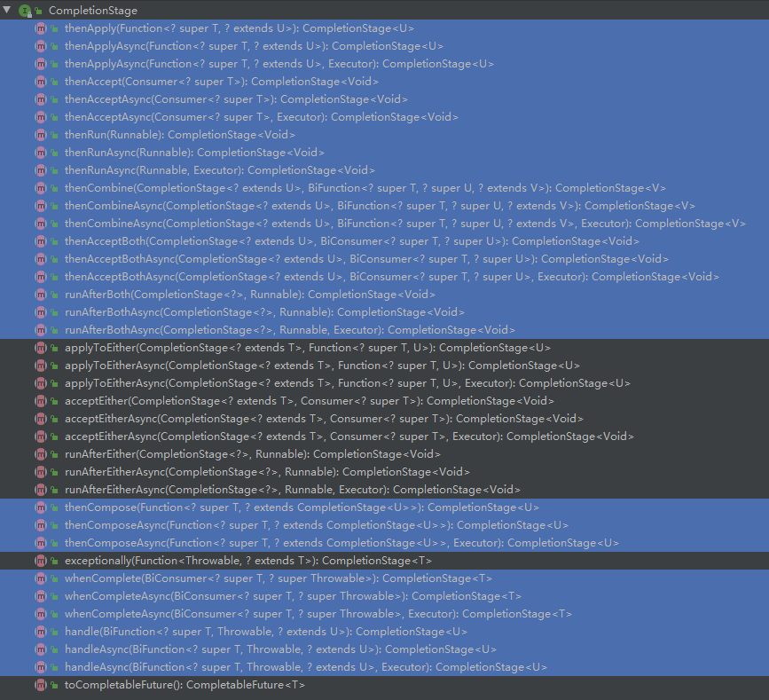Select thenAcceptAsync with Executor parameter
769x700 pixels.
[x=262, y=117]
